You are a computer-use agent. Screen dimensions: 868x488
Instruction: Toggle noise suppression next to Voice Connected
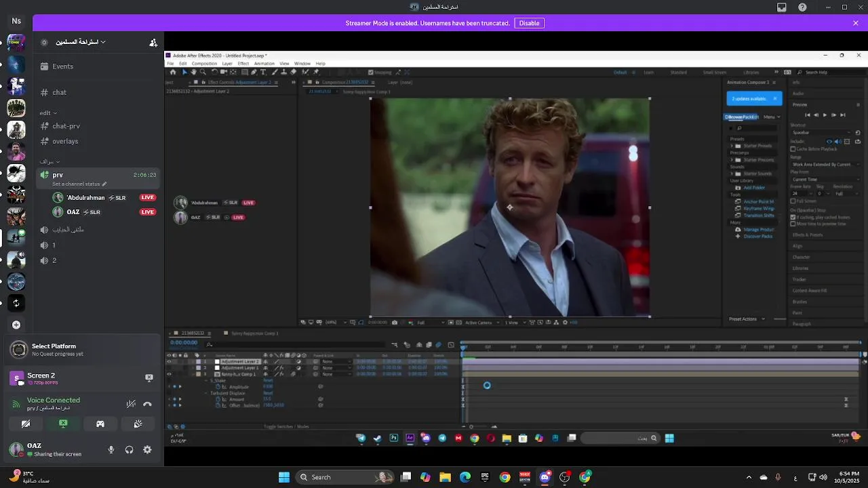coord(131,404)
